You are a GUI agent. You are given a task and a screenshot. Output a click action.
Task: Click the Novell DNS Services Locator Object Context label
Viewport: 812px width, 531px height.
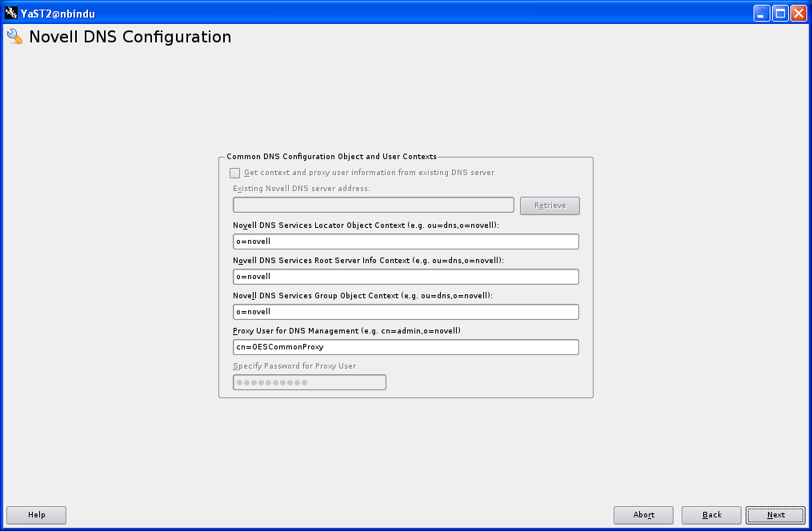366,226
